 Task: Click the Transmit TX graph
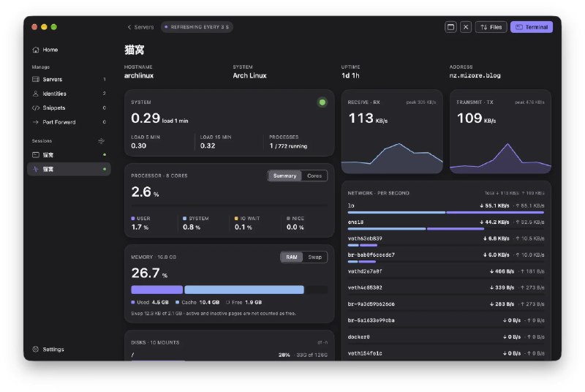[500, 157]
